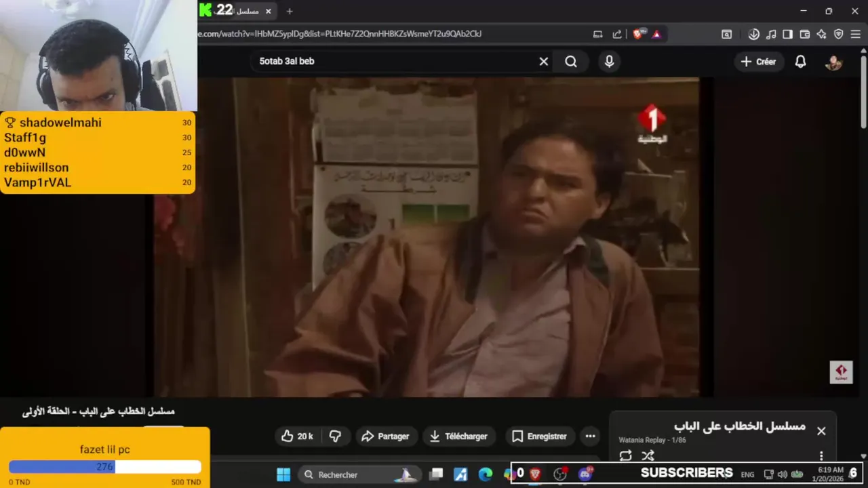This screenshot has width=868, height=488.
Task: Open Microsoft Edge from taskbar
Action: tap(486, 474)
